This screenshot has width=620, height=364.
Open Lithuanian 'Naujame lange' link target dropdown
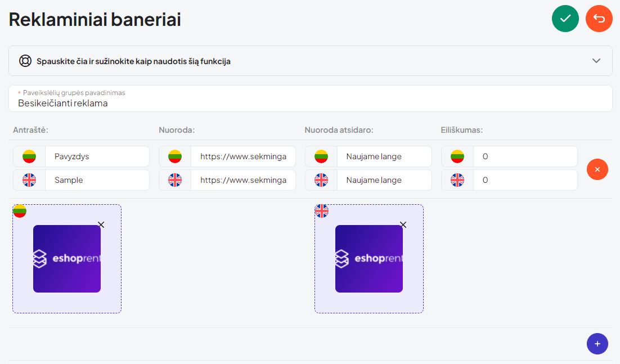tap(384, 156)
